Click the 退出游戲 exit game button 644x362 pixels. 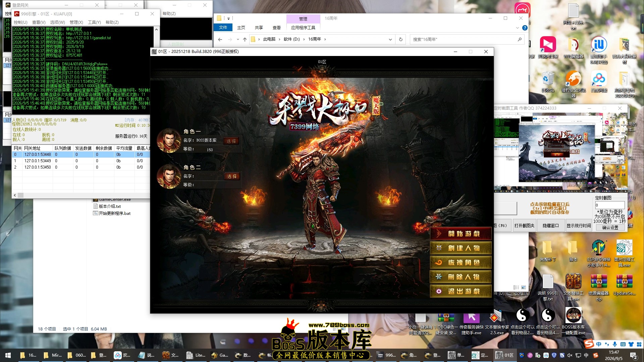coord(461,291)
